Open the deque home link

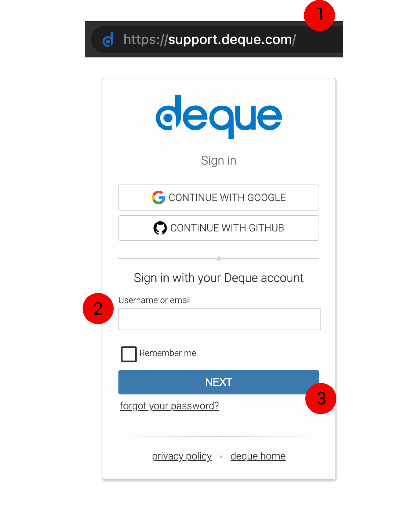tap(258, 456)
